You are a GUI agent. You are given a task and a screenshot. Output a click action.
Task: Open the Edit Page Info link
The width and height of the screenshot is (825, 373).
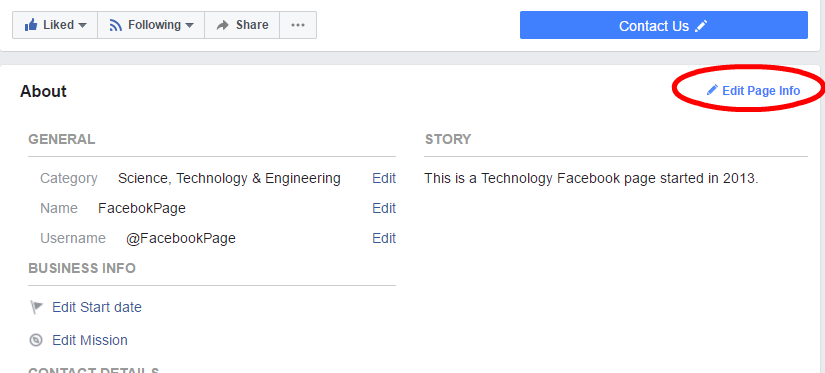pyautogui.click(x=761, y=90)
